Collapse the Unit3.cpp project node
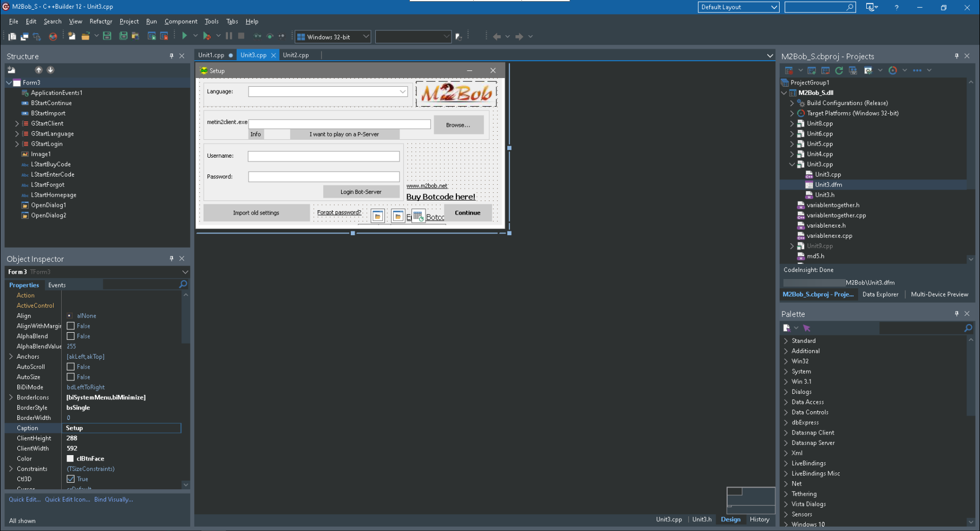Image resolution: width=980 pixels, height=531 pixels. (792, 164)
